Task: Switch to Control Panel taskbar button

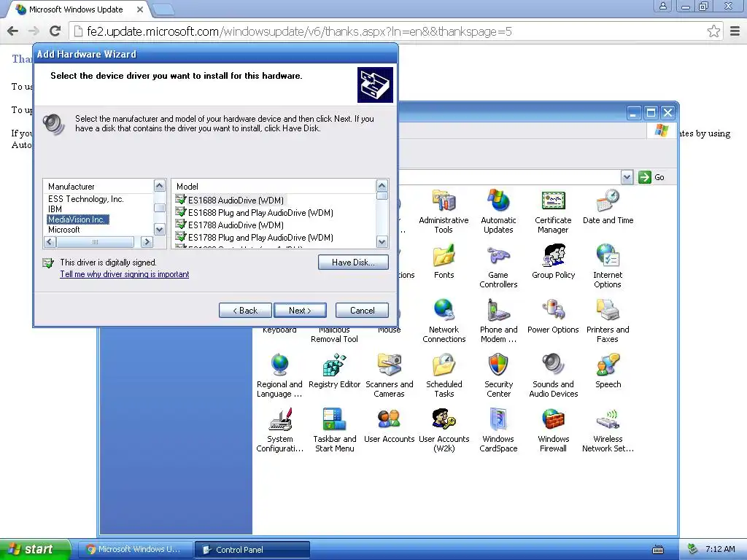Action: (x=252, y=550)
